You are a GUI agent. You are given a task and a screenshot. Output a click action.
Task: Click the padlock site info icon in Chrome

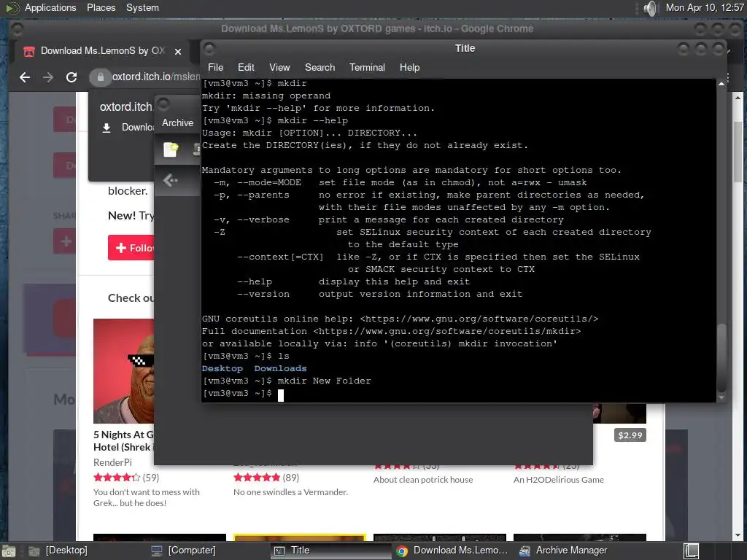click(100, 77)
